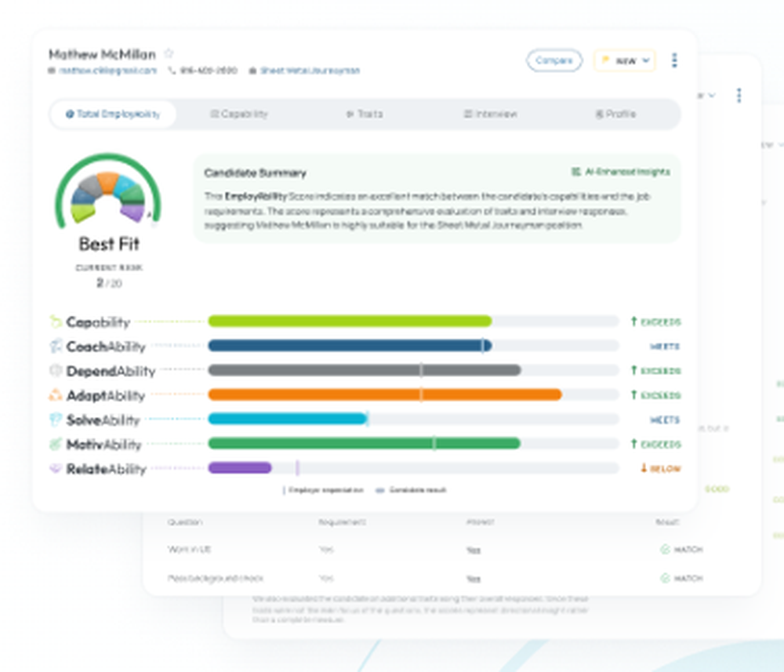
Task: Click the phone number icon
Action: point(172,71)
